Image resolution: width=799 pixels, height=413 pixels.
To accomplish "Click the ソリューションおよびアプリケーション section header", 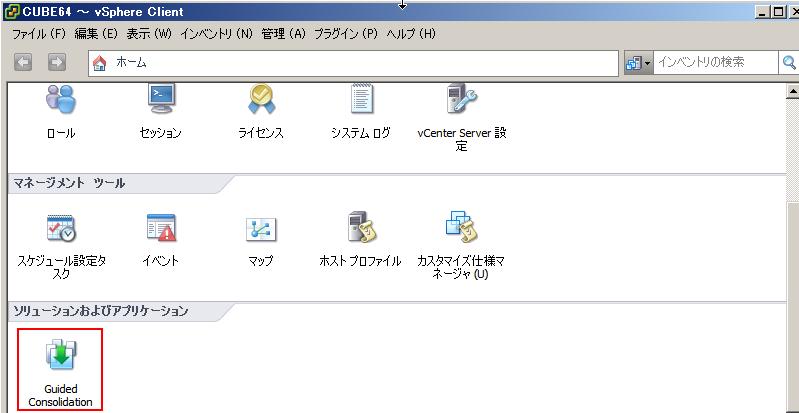I will pos(100,311).
